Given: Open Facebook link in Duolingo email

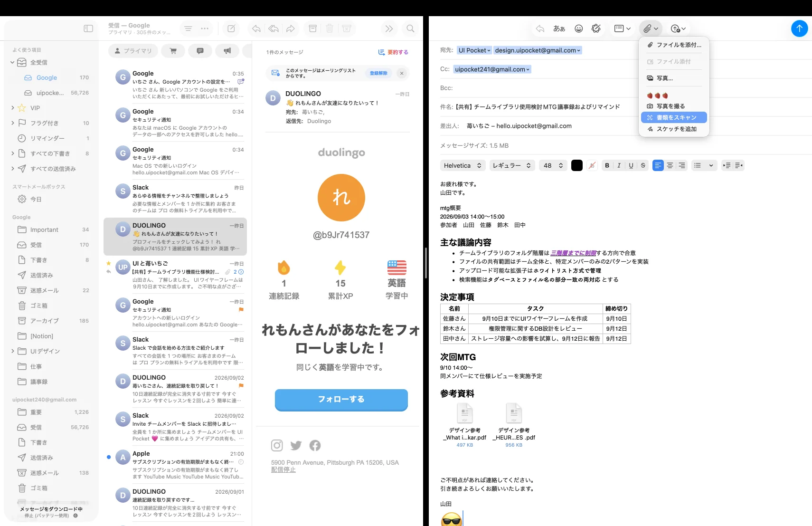Looking at the screenshot, I should [x=315, y=445].
